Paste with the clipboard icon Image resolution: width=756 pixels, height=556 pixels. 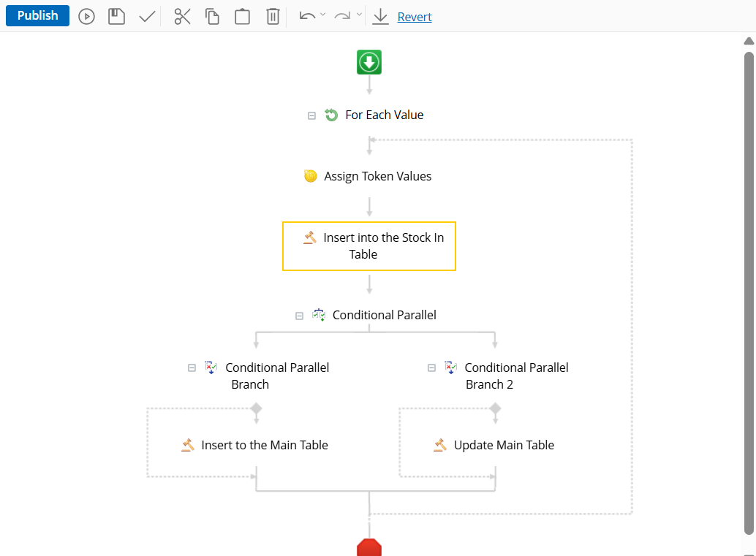tap(242, 16)
